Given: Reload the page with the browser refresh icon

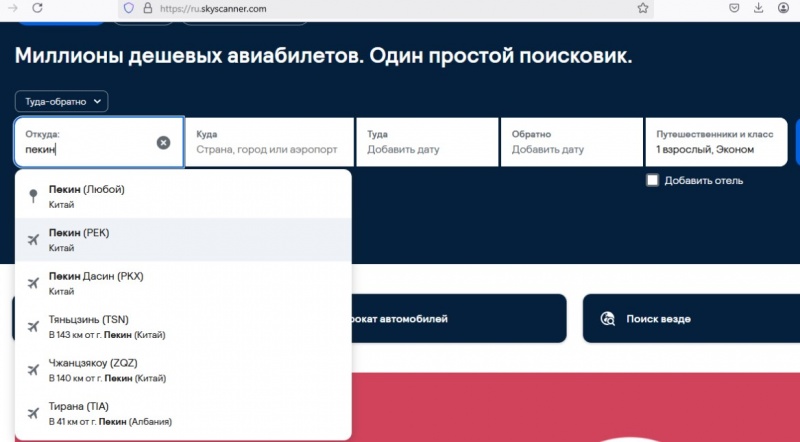Looking at the screenshot, I should pyautogui.click(x=37, y=8).
